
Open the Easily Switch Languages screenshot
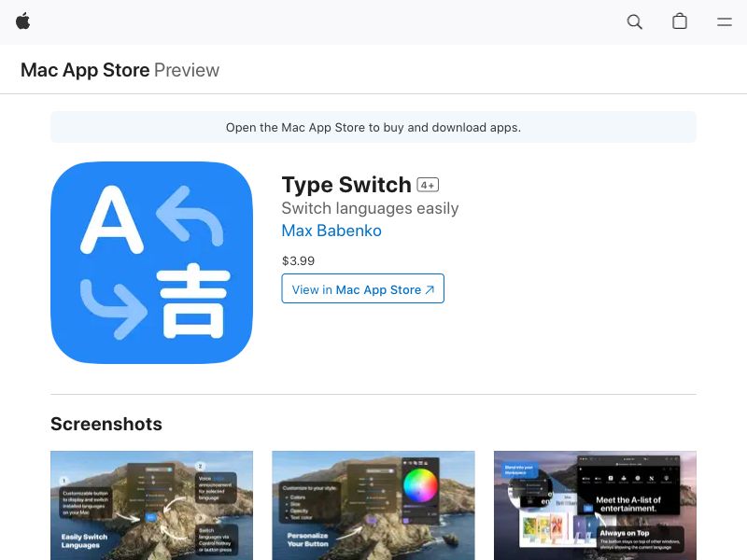[x=151, y=505]
